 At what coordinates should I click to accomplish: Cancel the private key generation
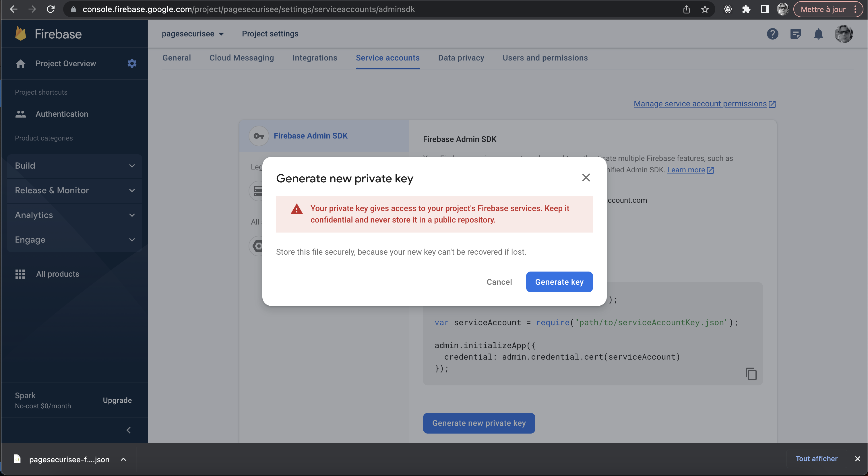tap(499, 282)
